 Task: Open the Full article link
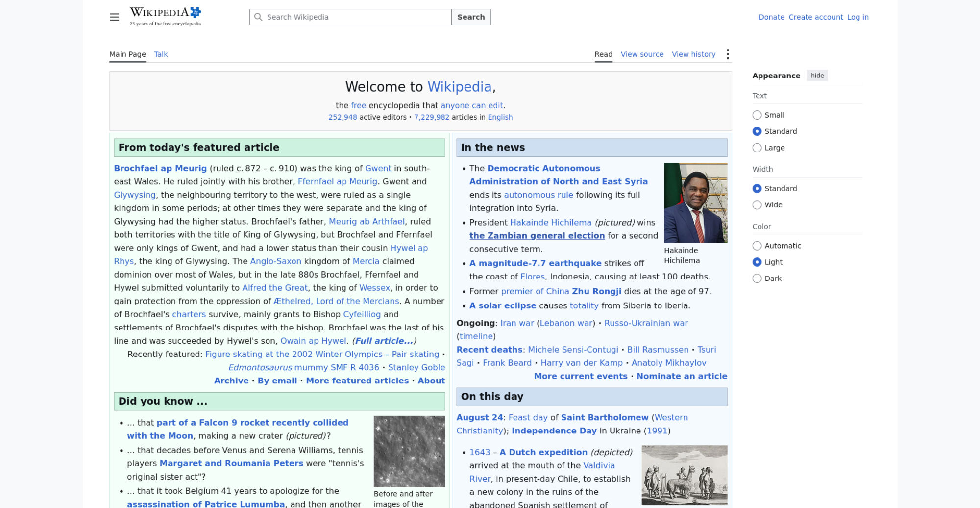384,341
